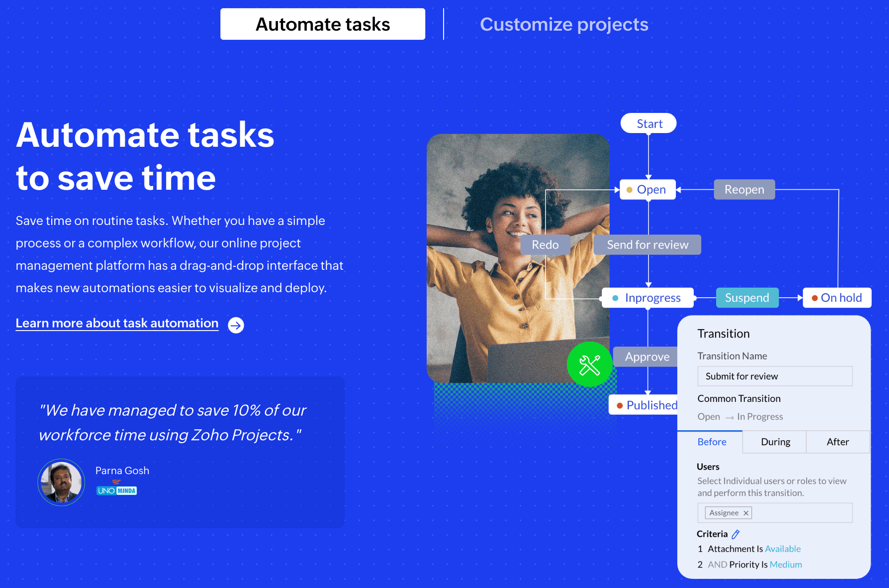This screenshot has height=588, width=889.
Task: Select the Before tab in the Transition panel
Action: (712, 442)
